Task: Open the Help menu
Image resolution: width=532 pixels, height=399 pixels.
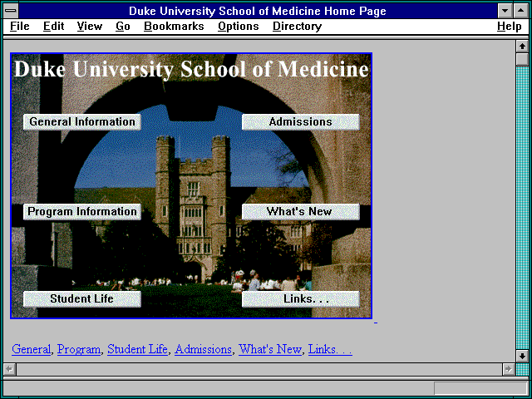Action: pos(509,27)
